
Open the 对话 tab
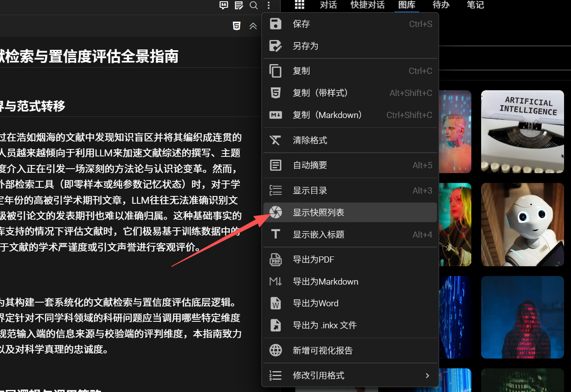click(328, 6)
